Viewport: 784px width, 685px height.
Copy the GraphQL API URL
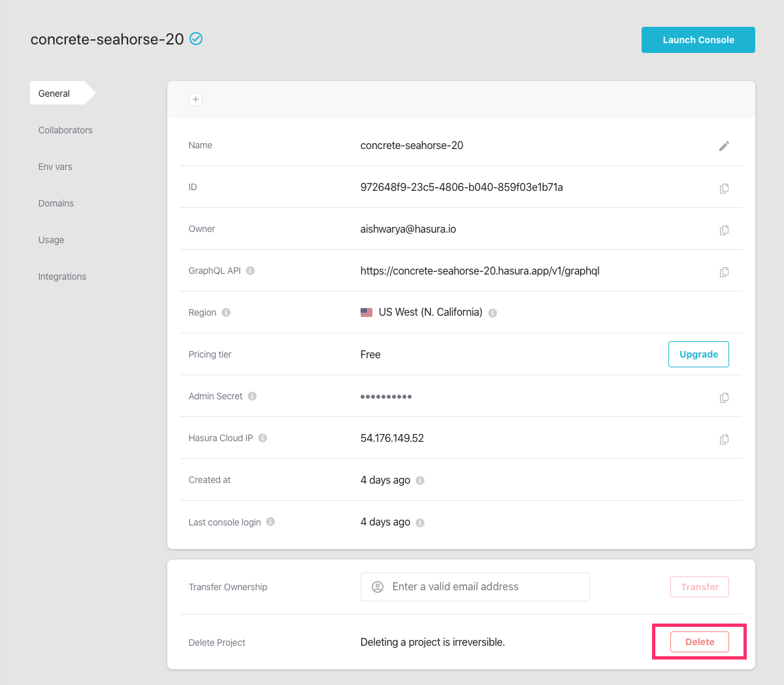[724, 272]
